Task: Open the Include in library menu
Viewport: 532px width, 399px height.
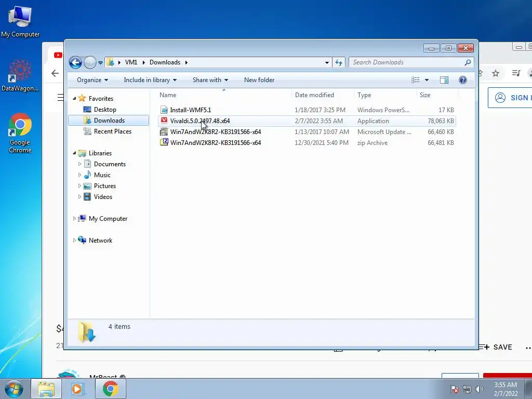Action: (150, 80)
